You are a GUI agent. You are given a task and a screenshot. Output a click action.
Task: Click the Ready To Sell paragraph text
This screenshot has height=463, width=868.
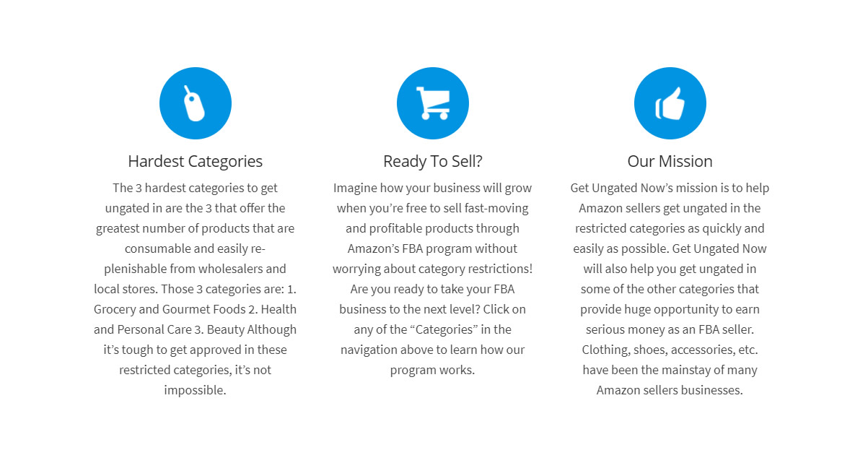click(x=433, y=279)
